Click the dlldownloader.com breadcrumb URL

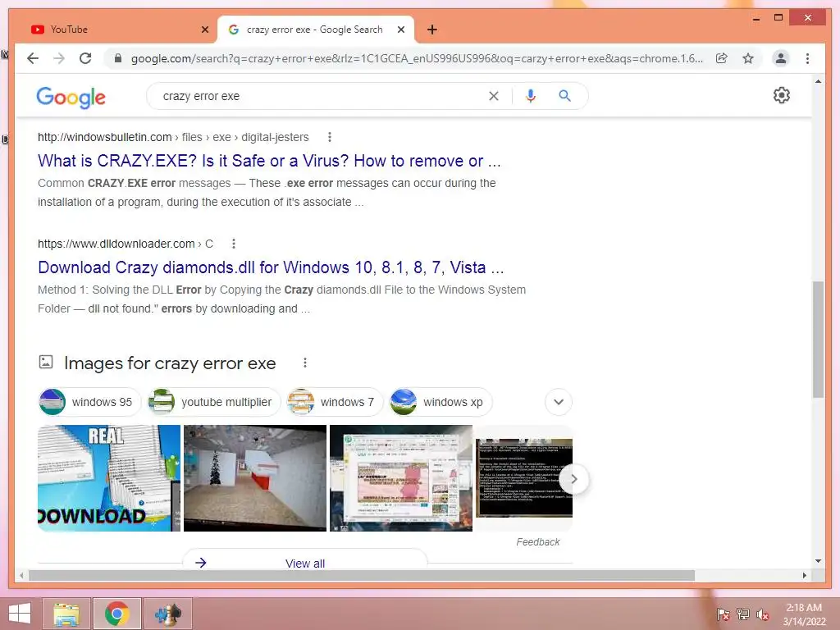(x=126, y=244)
